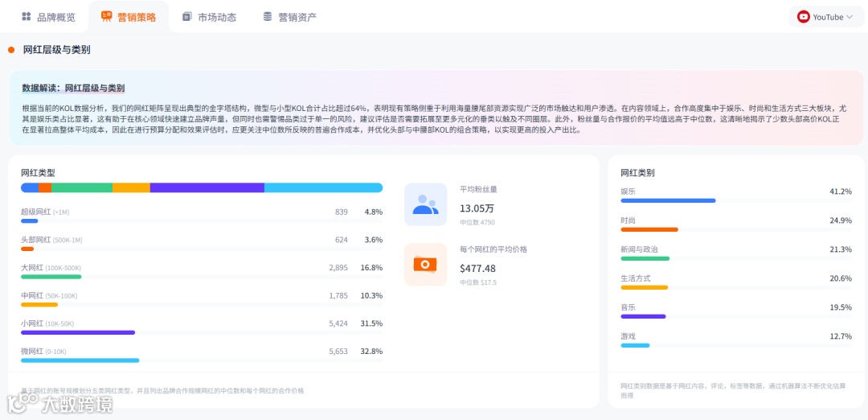Click the count 5,653 for 微网红
The image size is (868, 420).
[338, 352]
